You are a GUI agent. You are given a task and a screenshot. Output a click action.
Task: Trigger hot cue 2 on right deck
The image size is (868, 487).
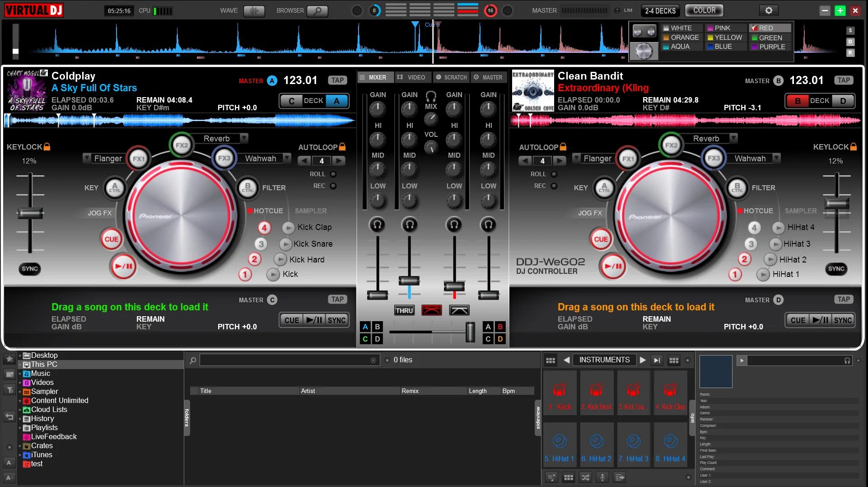pos(744,259)
